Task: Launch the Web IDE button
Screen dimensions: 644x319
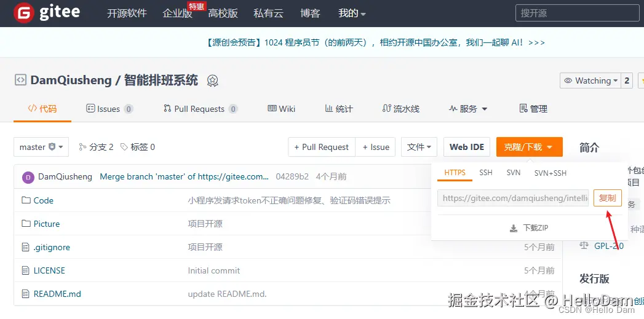Action: (467, 147)
